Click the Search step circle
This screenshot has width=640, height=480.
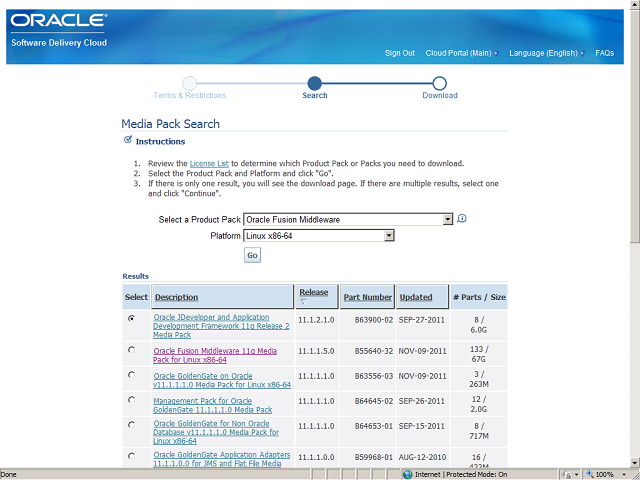point(315,83)
